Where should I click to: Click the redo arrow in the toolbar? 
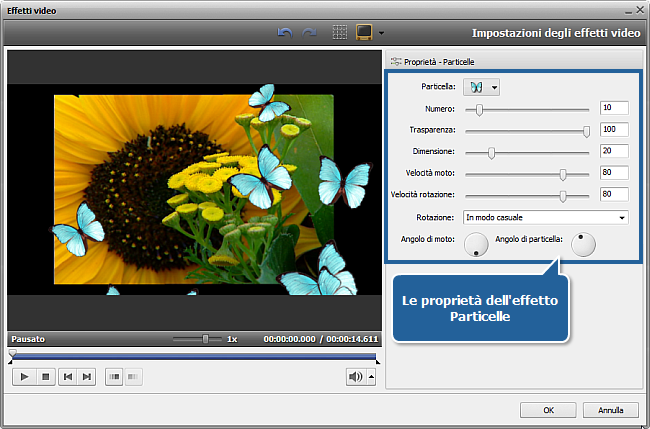[x=308, y=32]
